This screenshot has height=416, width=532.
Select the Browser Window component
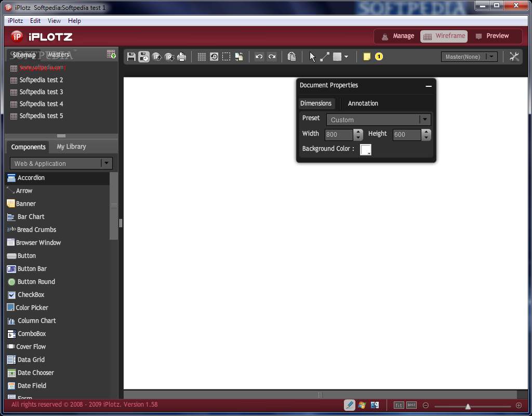pos(57,243)
